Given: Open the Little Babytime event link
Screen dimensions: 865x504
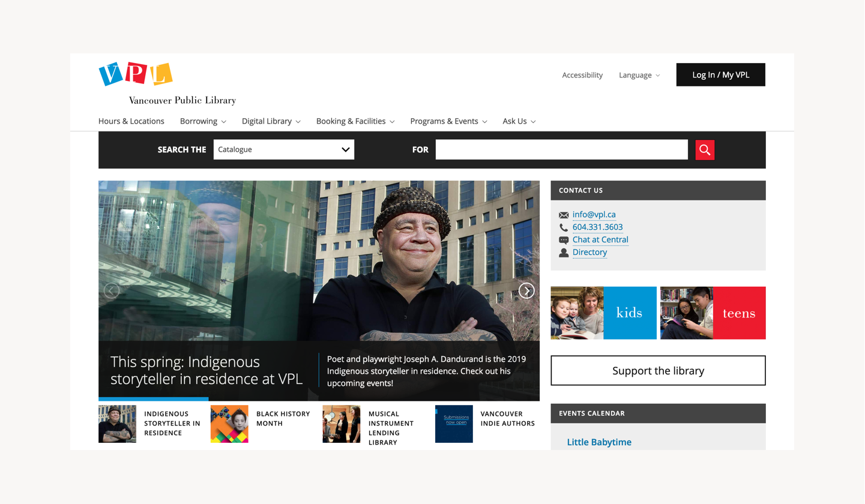Looking at the screenshot, I should coord(599,442).
